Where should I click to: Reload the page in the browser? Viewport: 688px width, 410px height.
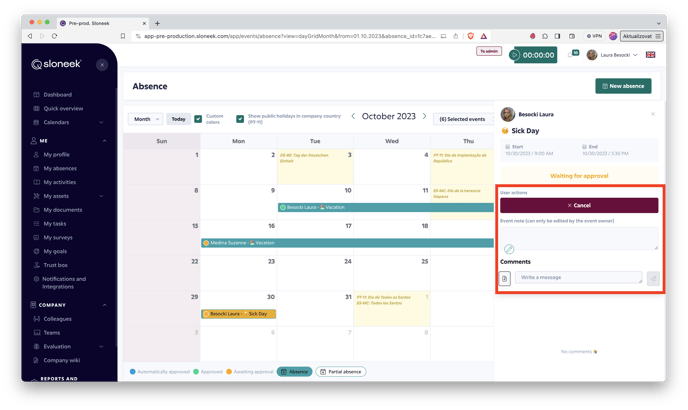pos(54,36)
